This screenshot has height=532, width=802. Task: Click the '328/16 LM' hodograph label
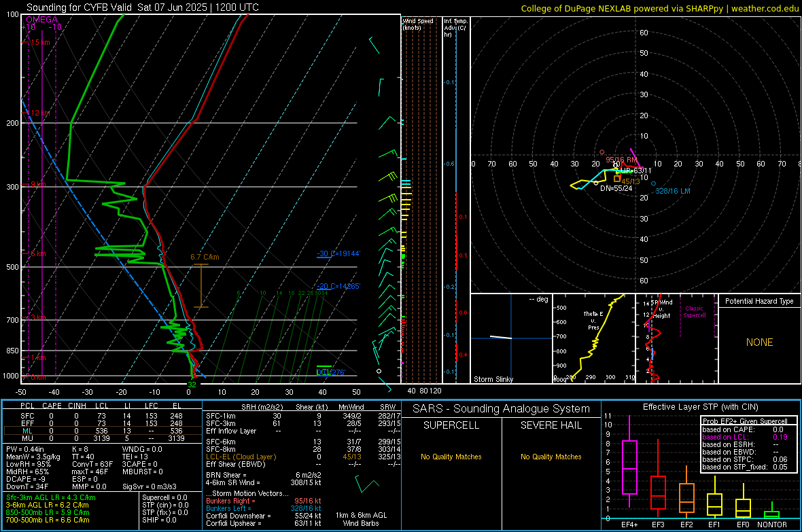point(673,191)
